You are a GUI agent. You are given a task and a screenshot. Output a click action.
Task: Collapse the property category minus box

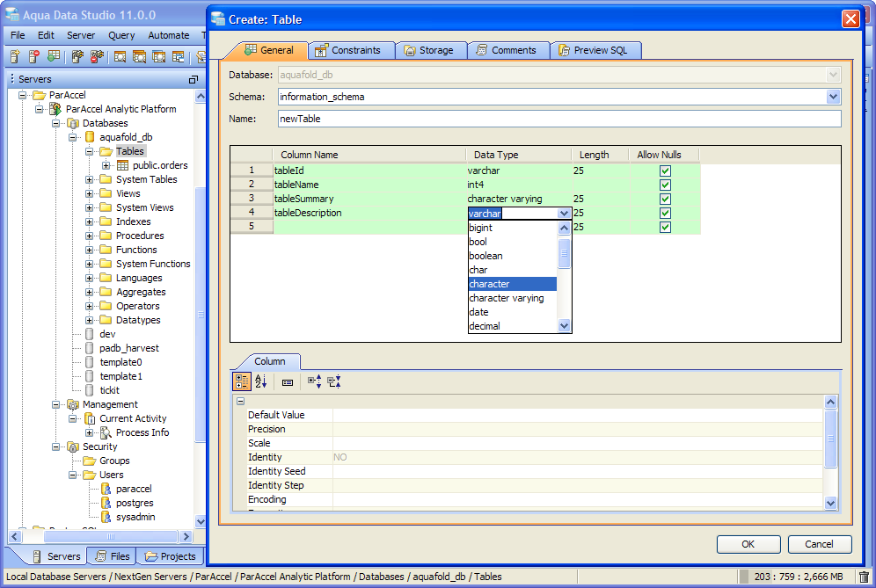[x=240, y=401]
